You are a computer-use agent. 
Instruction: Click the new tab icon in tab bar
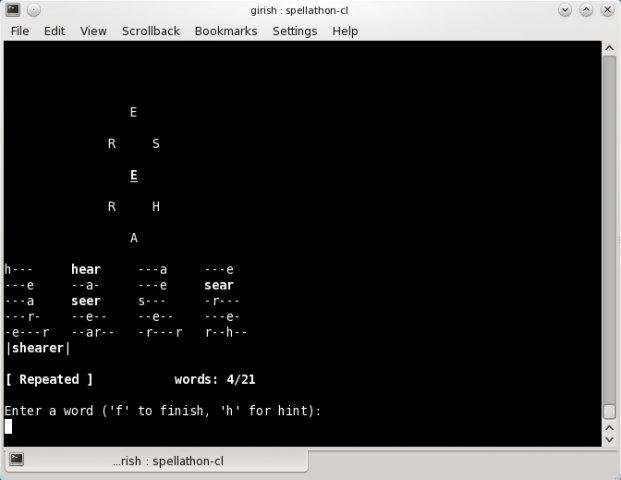tap(16, 460)
